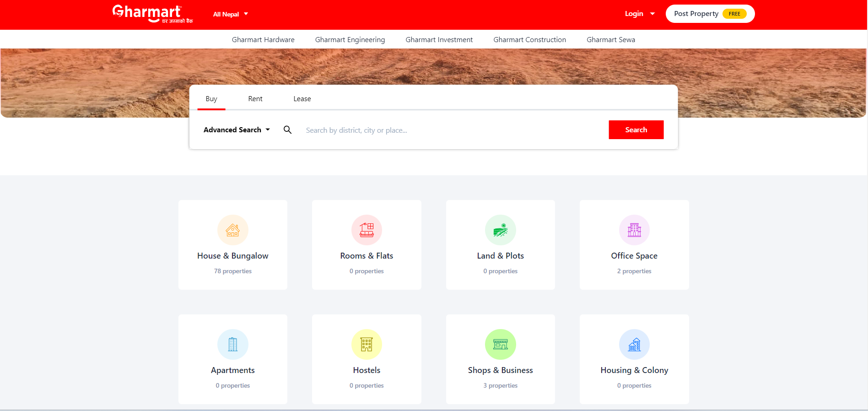The height and width of the screenshot is (411, 868).
Task: Click the Rooms & Flats bed icon
Action: tap(367, 230)
